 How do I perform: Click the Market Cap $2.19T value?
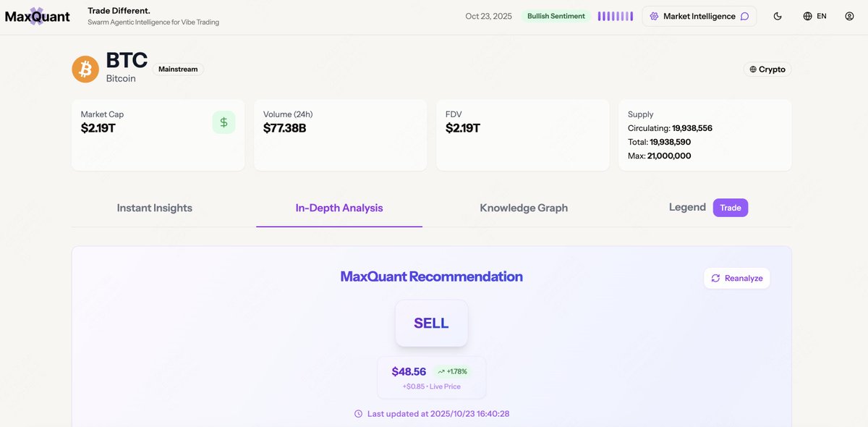point(98,128)
